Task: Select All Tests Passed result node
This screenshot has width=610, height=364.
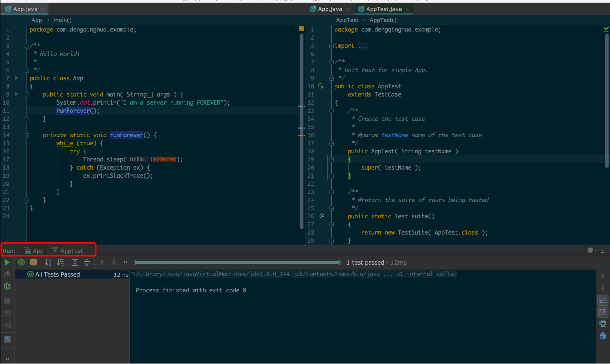Action: pyautogui.click(x=57, y=274)
